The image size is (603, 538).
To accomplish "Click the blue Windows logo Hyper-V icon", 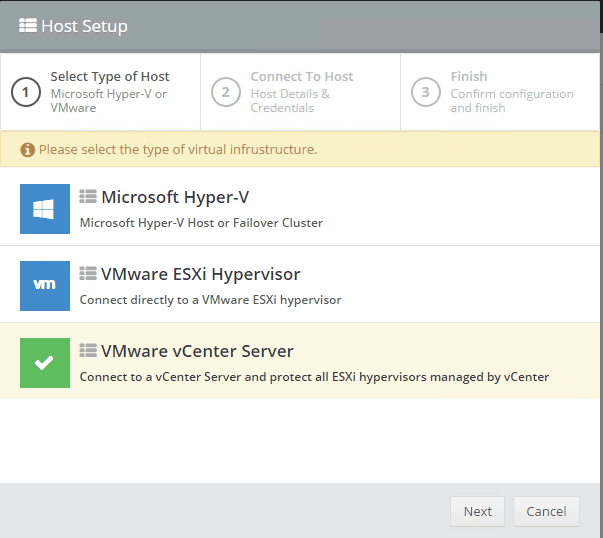I will (45, 209).
